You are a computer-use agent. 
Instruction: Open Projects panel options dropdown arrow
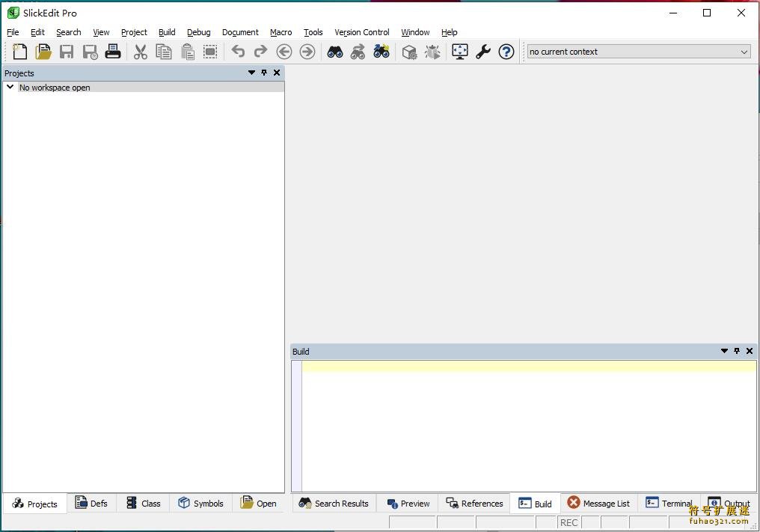[251, 73]
